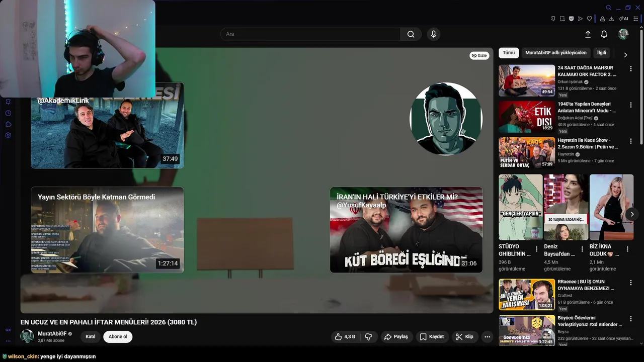
Task: Open the upload video icon in header
Action: coord(588,34)
